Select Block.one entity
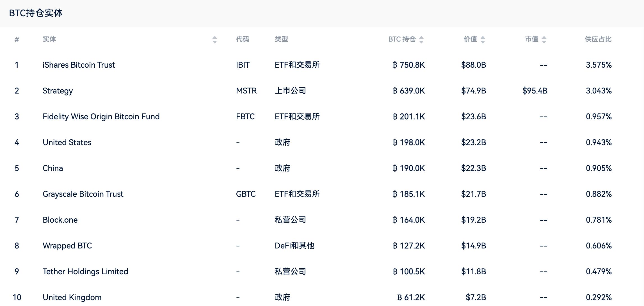This screenshot has height=306, width=644. click(60, 220)
